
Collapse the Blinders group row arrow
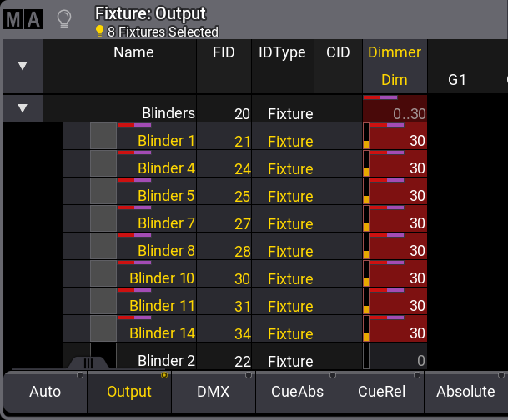pos(23,108)
